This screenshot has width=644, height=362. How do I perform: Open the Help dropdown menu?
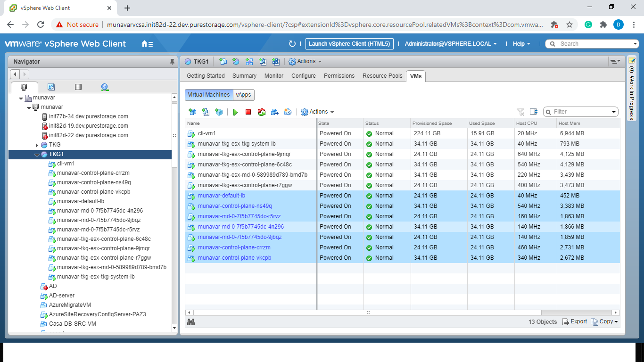click(x=521, y=44)
